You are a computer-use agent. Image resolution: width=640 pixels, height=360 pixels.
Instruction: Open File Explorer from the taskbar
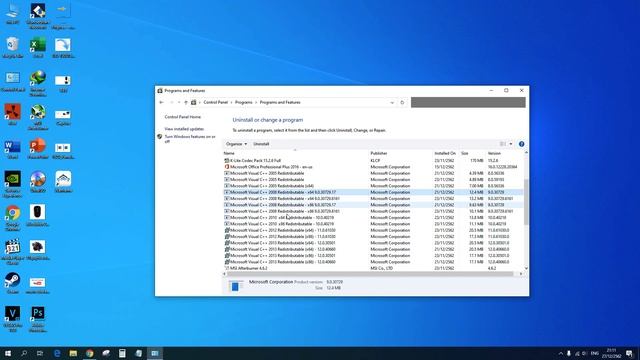click(73, 353)
